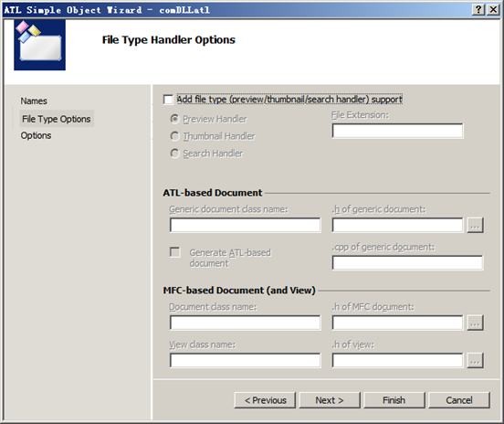Cancel the ATL Simple Object Wizard
This screenshot has height=424, width=504.
(459, 400)
